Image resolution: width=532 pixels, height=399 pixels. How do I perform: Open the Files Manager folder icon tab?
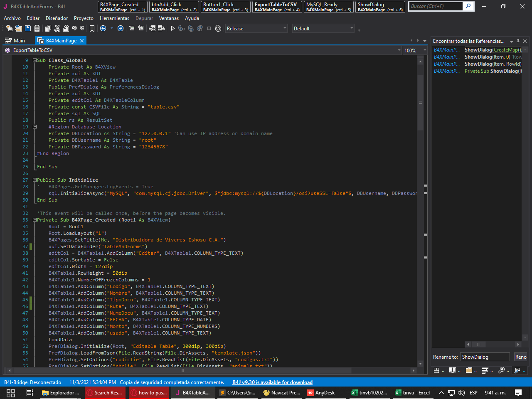tap(469, 370)
